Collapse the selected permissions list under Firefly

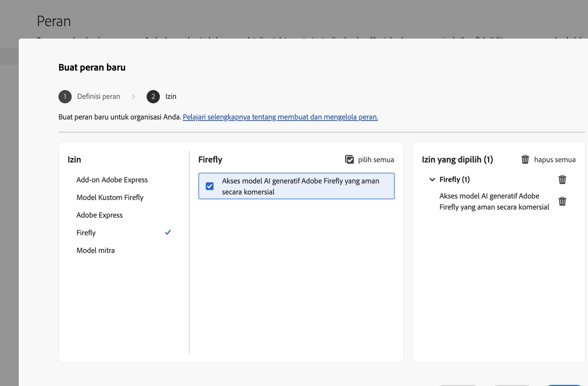coord(432,180)
